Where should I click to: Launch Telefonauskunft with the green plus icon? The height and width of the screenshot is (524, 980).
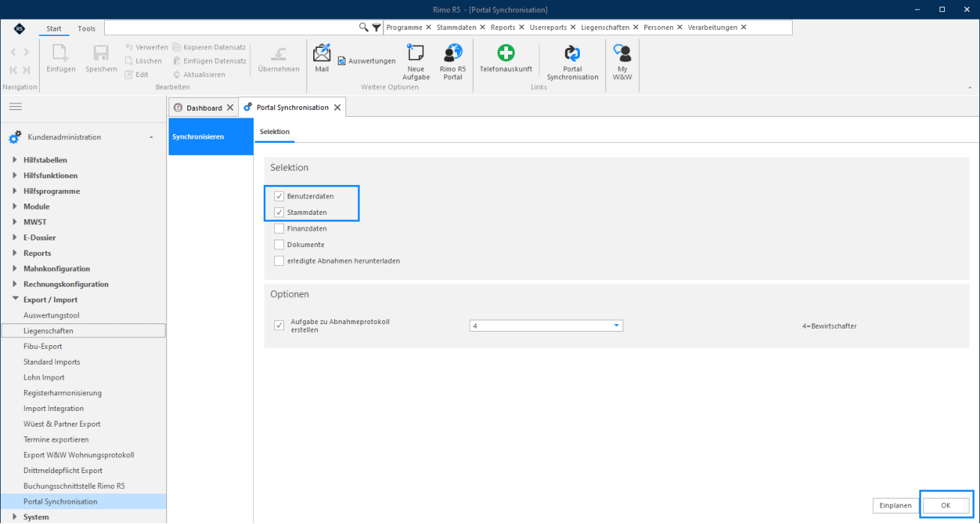click(x=506, y=58)
